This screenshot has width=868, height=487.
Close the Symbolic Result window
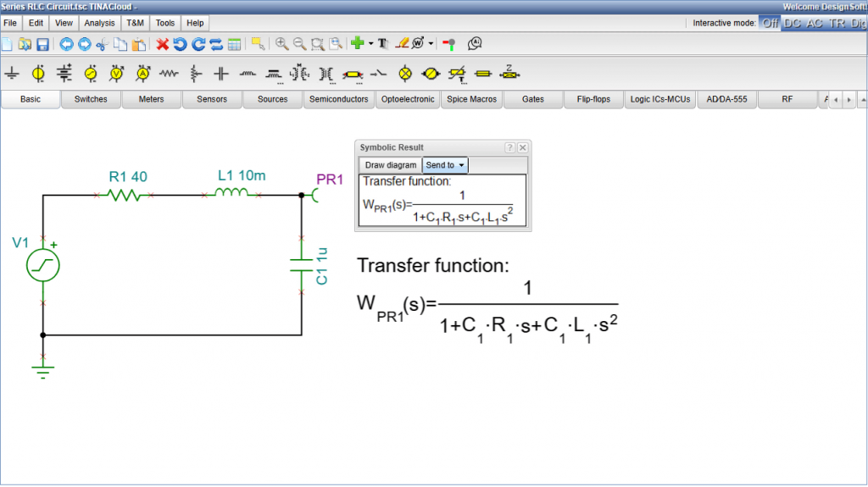tap(523, 147)
